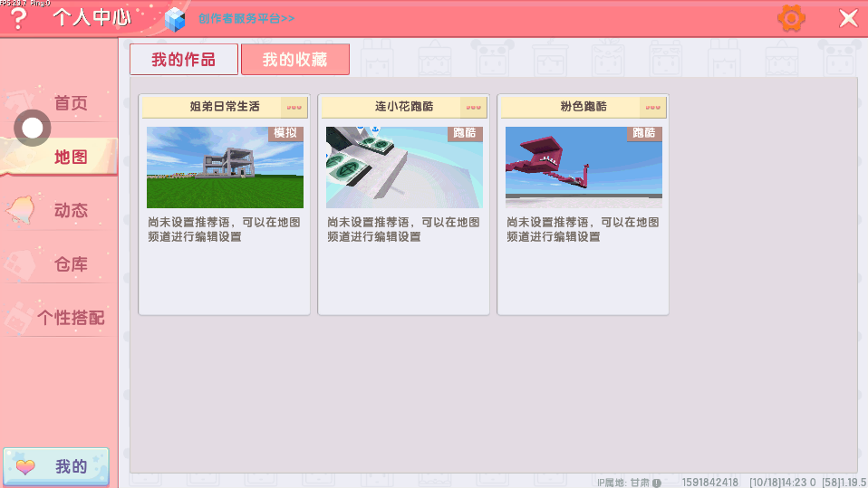Switch to the 我的作品 tab
This screenshot has height=488, width=868.
[x=184, y=60]
